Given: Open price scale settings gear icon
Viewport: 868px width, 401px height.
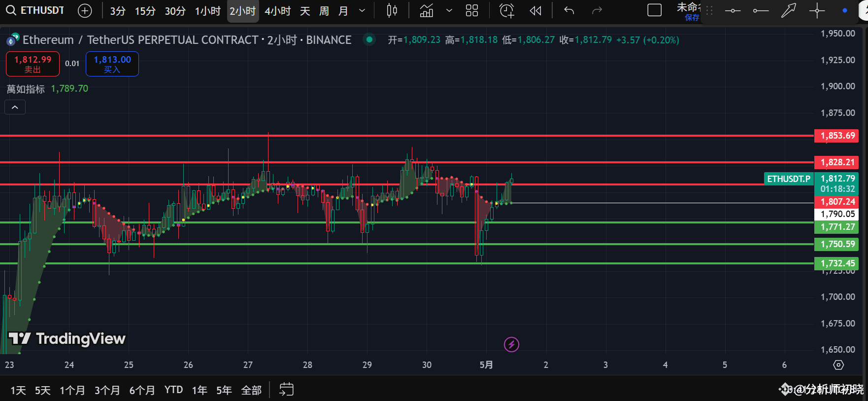Looking at the screenshot, I should click(838, 365).
